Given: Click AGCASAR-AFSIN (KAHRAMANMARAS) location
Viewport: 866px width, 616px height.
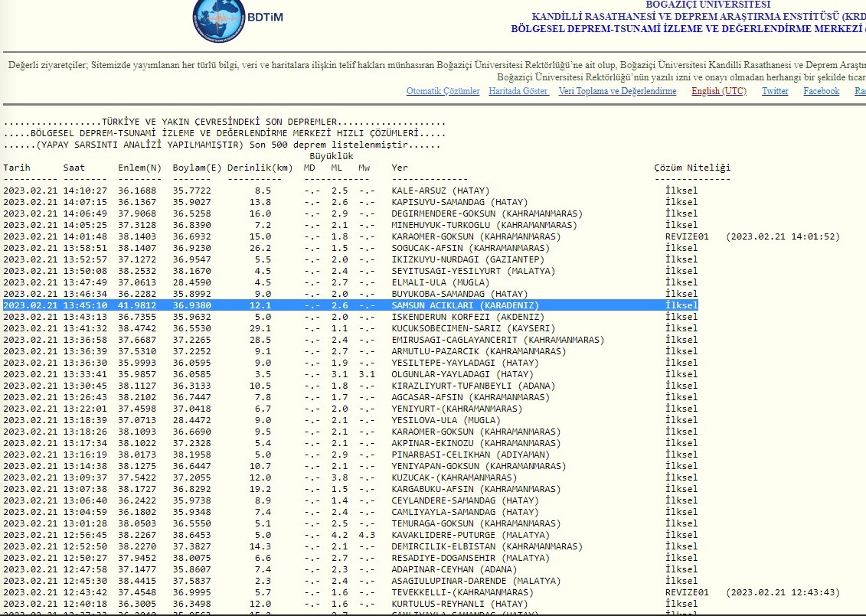Looking at the screenshot, I should click(471, 397).
